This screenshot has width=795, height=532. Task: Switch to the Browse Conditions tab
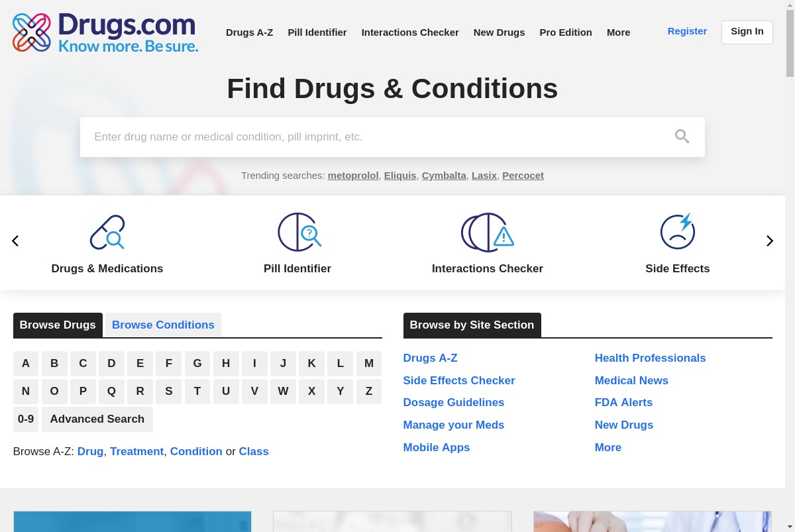click(163, 325)
